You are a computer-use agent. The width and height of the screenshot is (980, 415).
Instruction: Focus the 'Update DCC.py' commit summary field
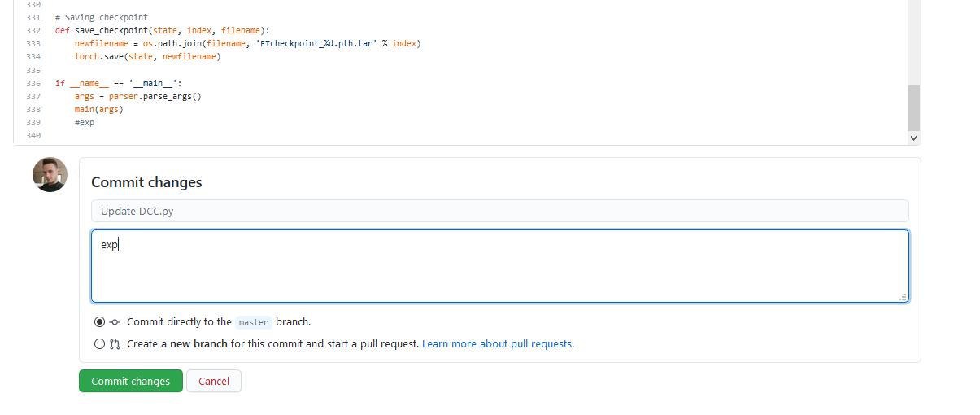499,211
